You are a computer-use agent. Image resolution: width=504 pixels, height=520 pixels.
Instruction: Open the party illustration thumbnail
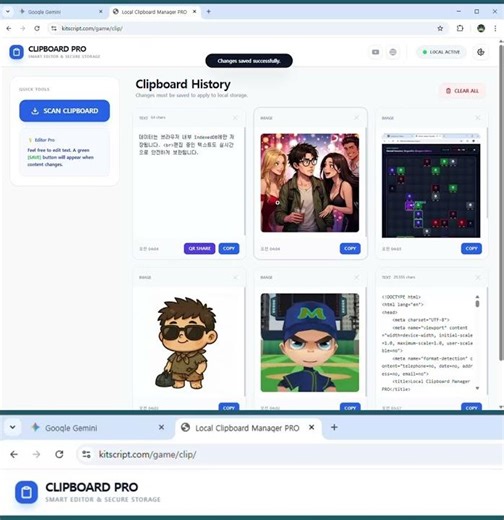[x=310, y=183]
